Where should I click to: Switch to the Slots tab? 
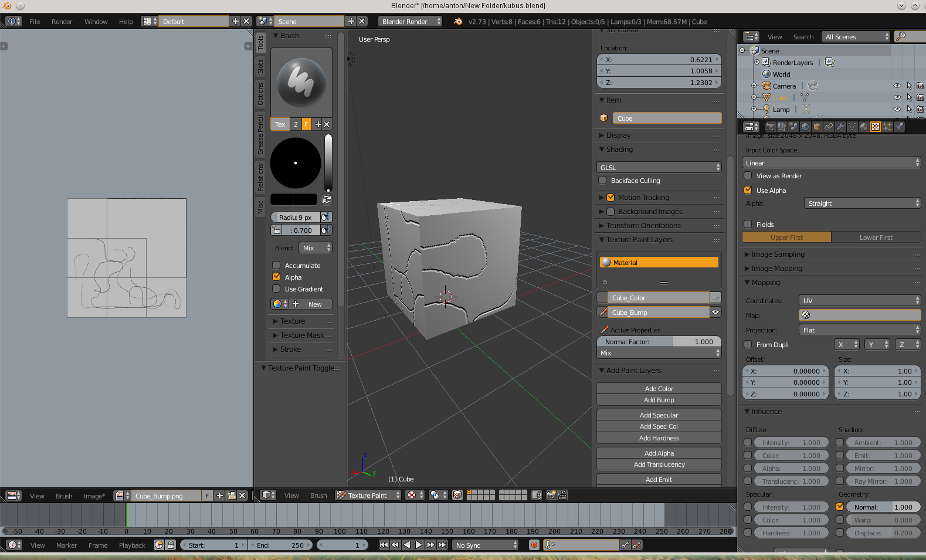[260, 66]
